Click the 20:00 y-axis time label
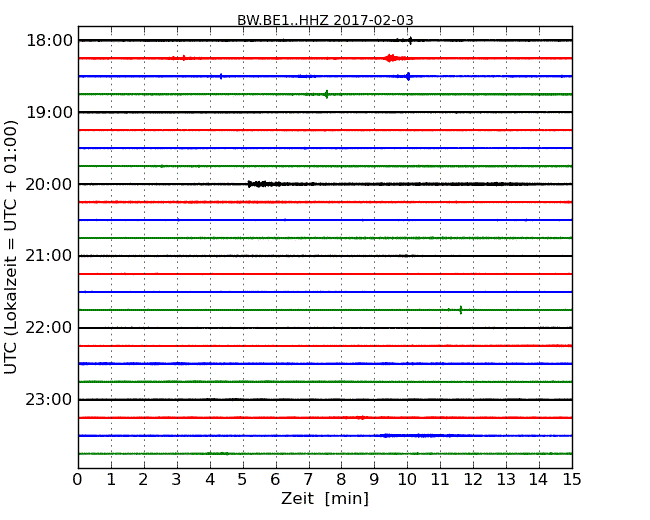The height and width of the screenshot is (520, 650). click(49, 184)
